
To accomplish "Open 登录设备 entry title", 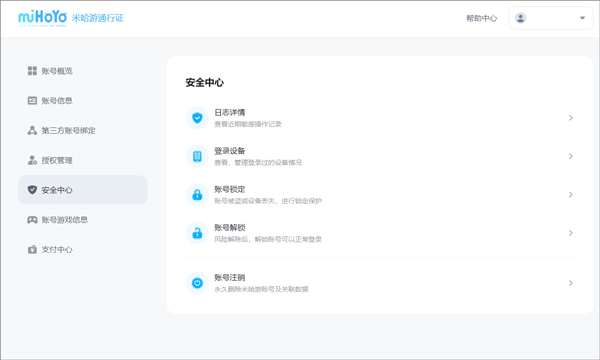I will (x=230, y=151).
